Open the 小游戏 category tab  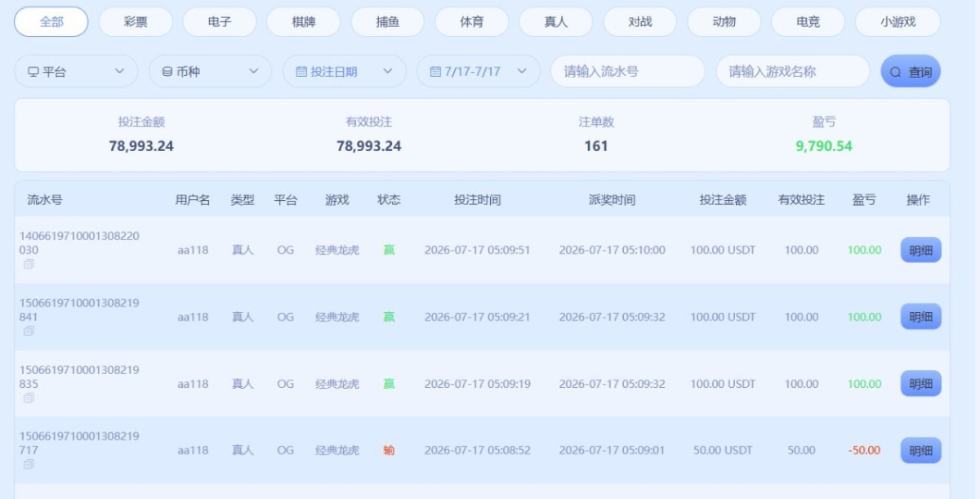point(898,22)
